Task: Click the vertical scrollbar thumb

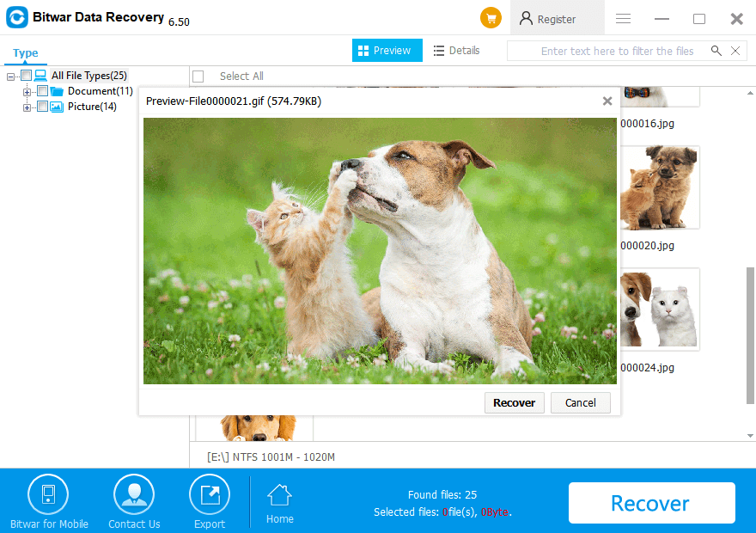Action: (x=750, y=335)
